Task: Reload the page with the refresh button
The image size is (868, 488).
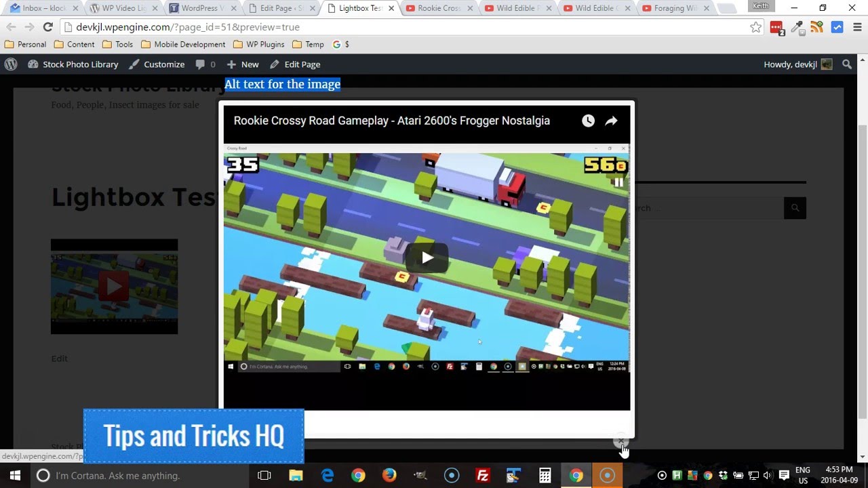Action: [x=47, y=27]
